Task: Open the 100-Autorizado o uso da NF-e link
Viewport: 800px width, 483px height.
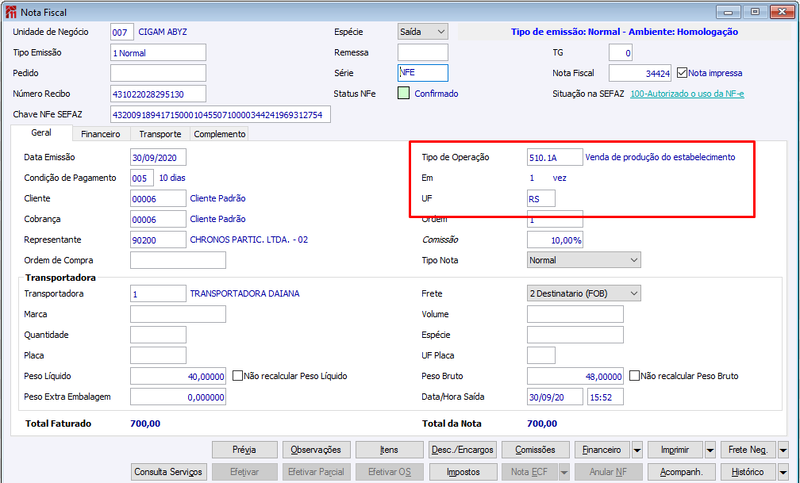Action: [687, 94]
